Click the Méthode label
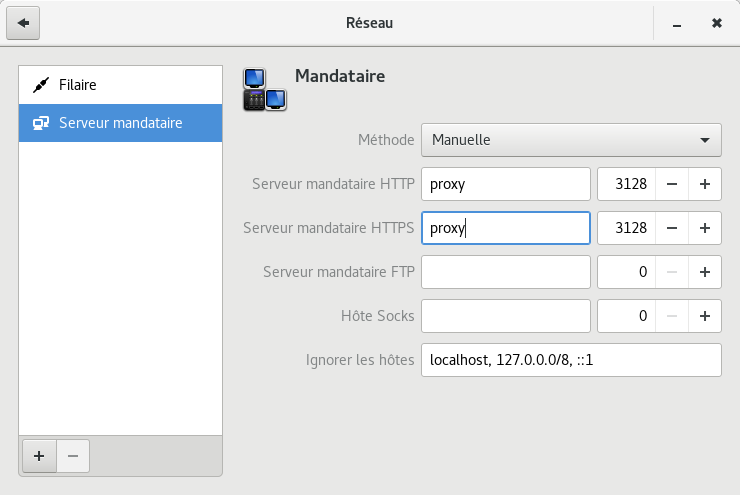 coord(386,140)
